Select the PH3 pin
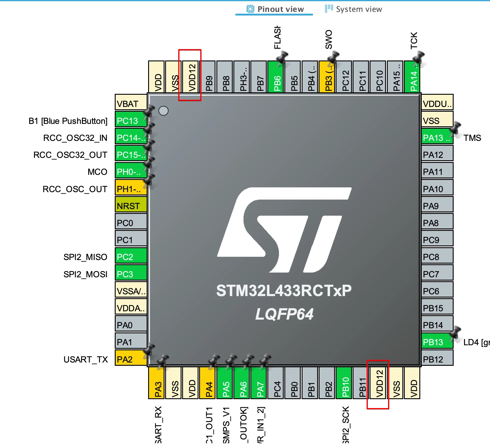This screenshot has width=490, height=448. pyautogui.click(x=242, y=77)
